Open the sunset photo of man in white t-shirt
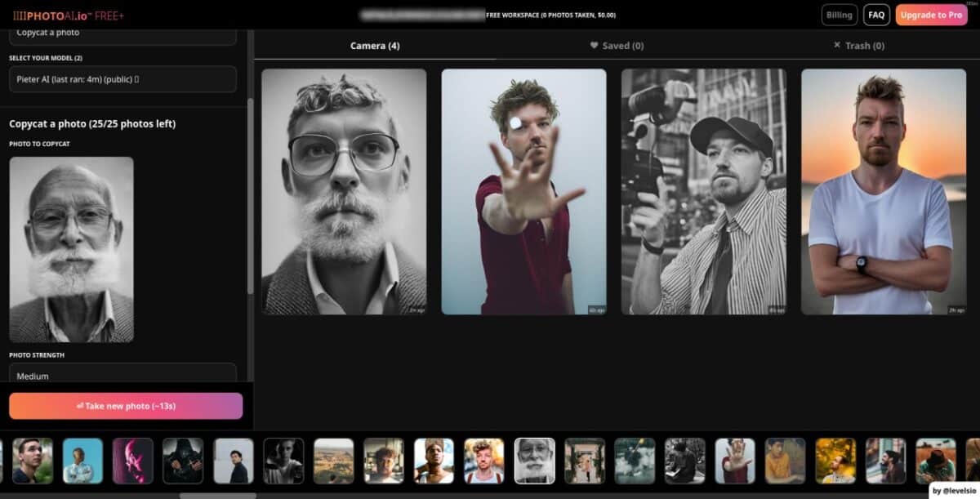Screen dimensions: 980x499 pyautogui.click(x=883, y=192)
